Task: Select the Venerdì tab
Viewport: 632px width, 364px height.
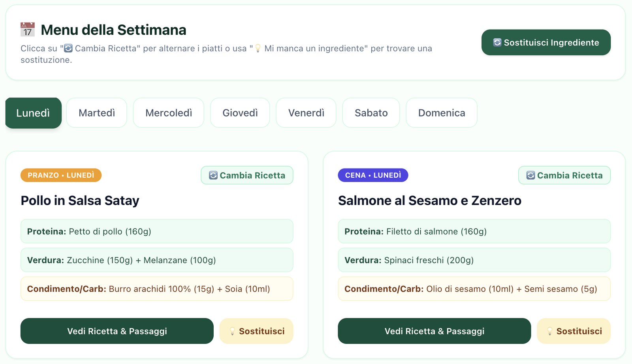Action: click(x=306, y=113)
